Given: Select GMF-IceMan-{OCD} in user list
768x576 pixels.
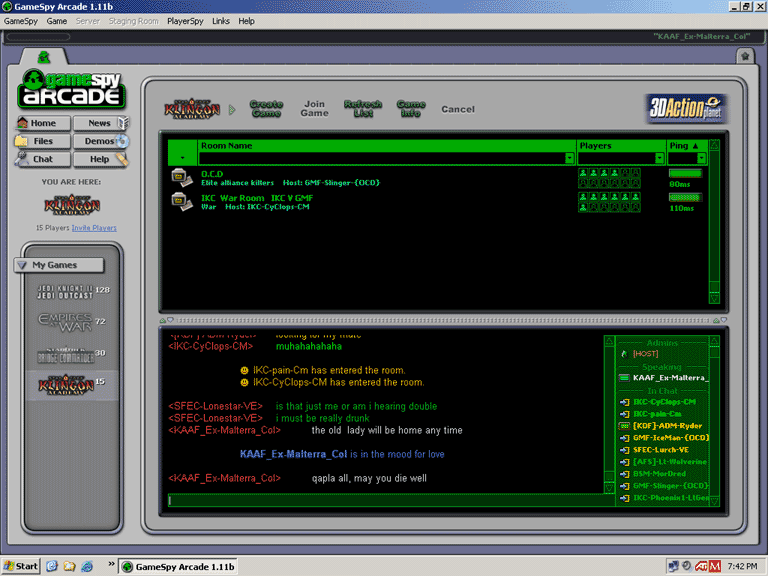Looking at the screenshot, I should (671, 438).
